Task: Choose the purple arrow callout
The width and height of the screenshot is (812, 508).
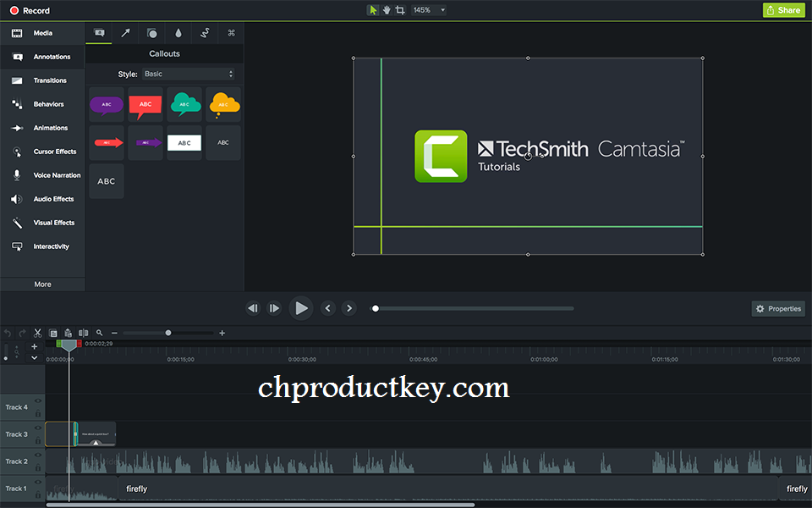Action: pos(145,142)
